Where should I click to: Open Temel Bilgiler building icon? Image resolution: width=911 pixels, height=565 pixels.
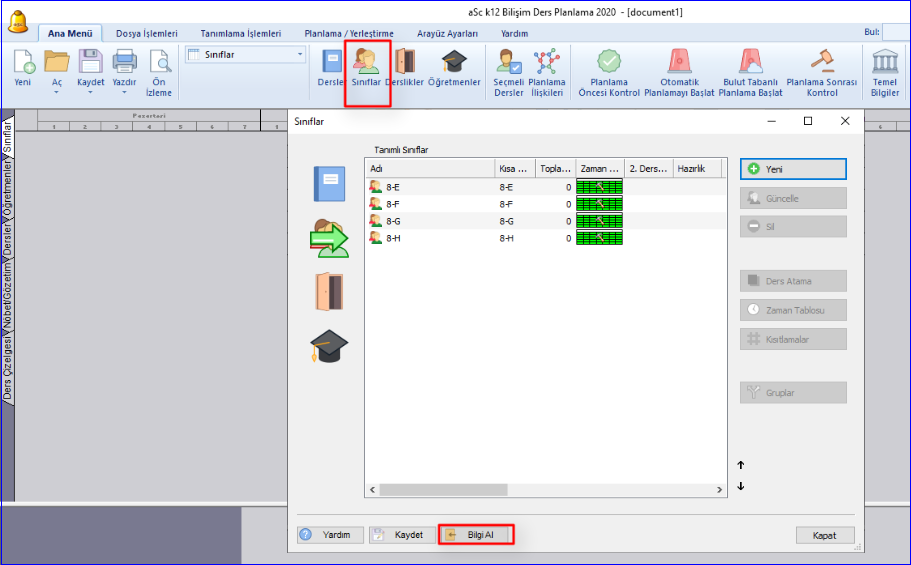885,61
